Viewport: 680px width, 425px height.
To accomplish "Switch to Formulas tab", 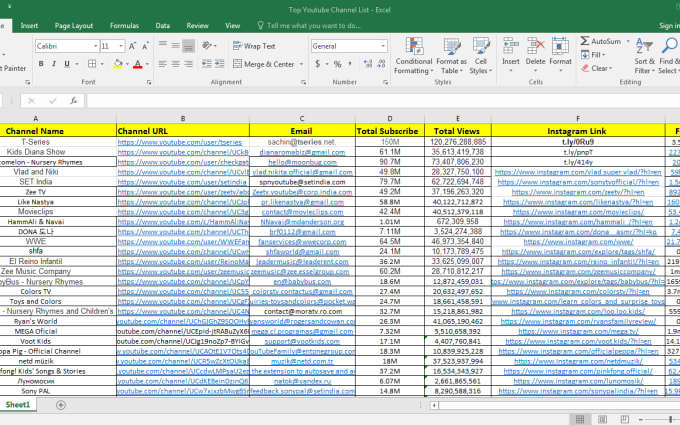I will (x=124, y=26).
